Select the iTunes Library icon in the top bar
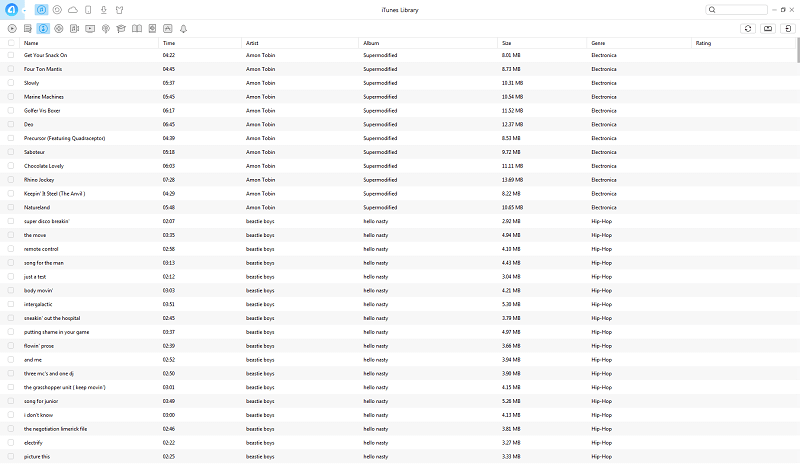This screenshot has width=800, height=467. point(41,10)
